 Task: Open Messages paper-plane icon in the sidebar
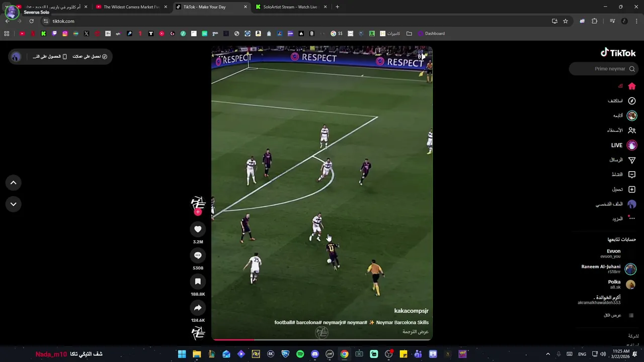(632, 160)
